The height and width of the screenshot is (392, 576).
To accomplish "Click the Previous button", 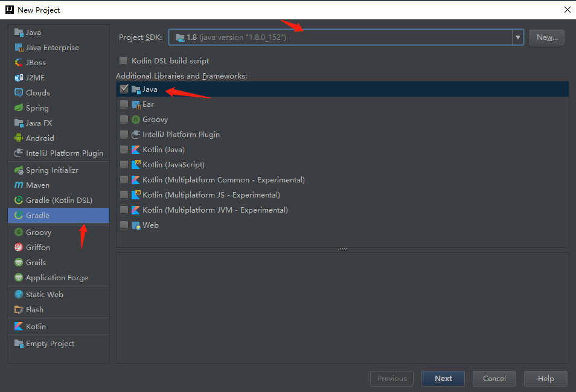I will [392, 378].
